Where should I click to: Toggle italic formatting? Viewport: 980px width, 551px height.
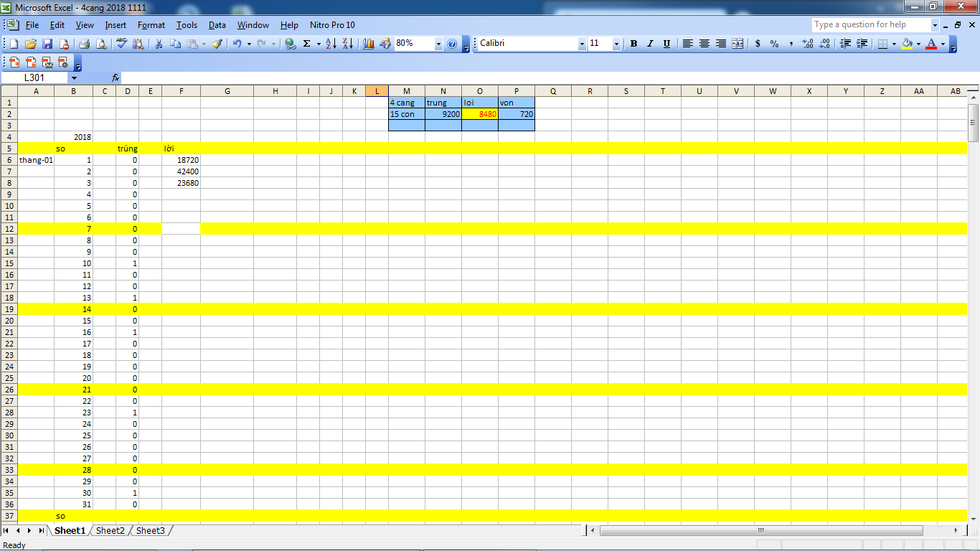point(650,44)
